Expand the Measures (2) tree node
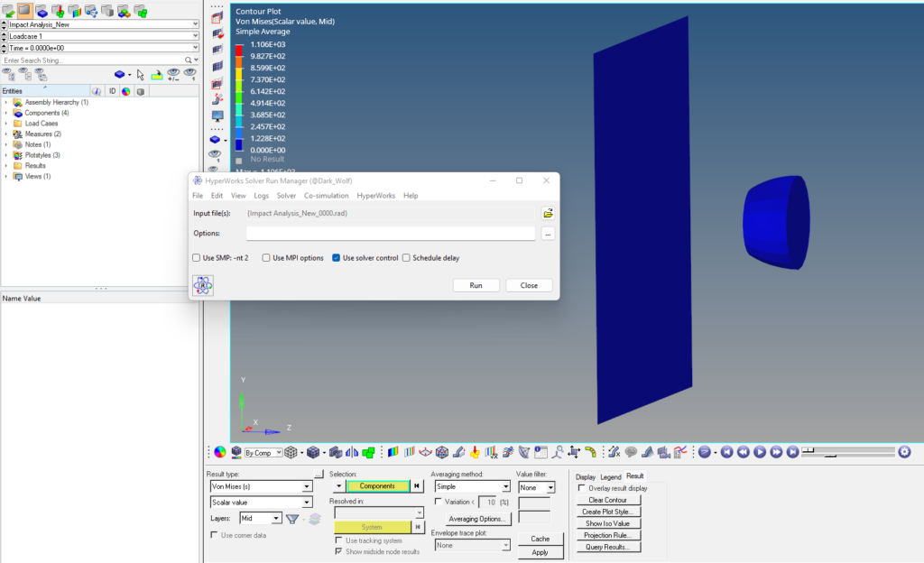 point(6,134)
